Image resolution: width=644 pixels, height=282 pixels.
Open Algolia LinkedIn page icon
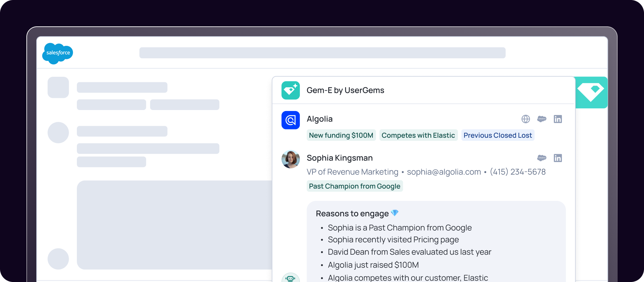pyautogui.click(x=558, y=119)
